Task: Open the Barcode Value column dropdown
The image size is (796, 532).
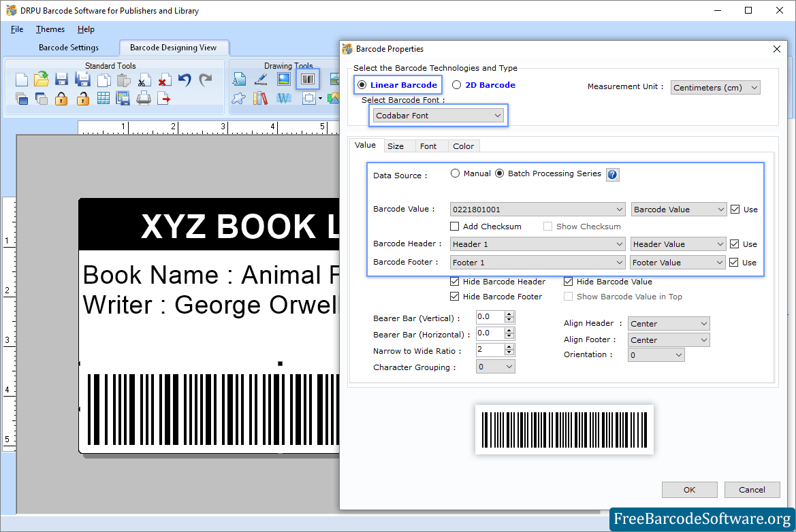Action: point(679,210)
